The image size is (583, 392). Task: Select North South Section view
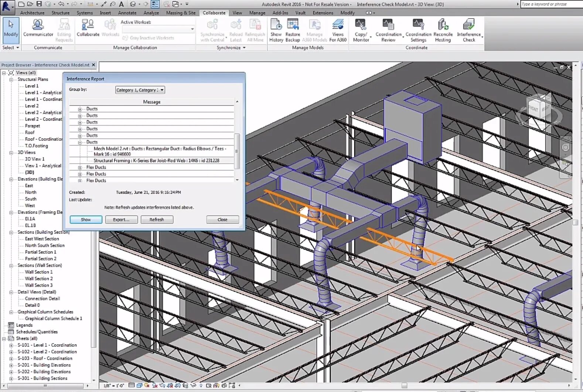45,245
